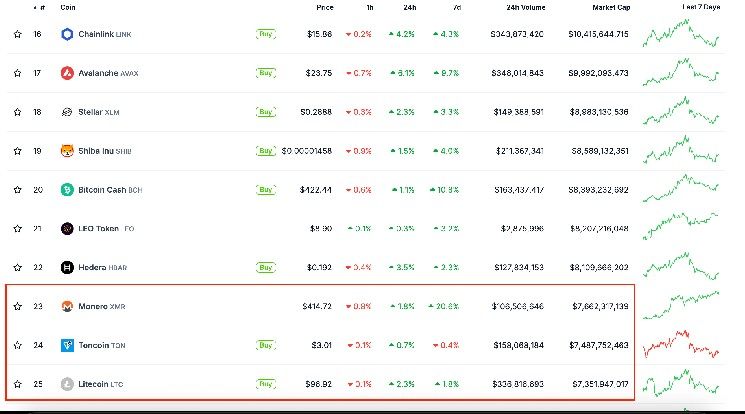
Task: Click the Chainlink coin logo icon
Action: coord(67,34)
